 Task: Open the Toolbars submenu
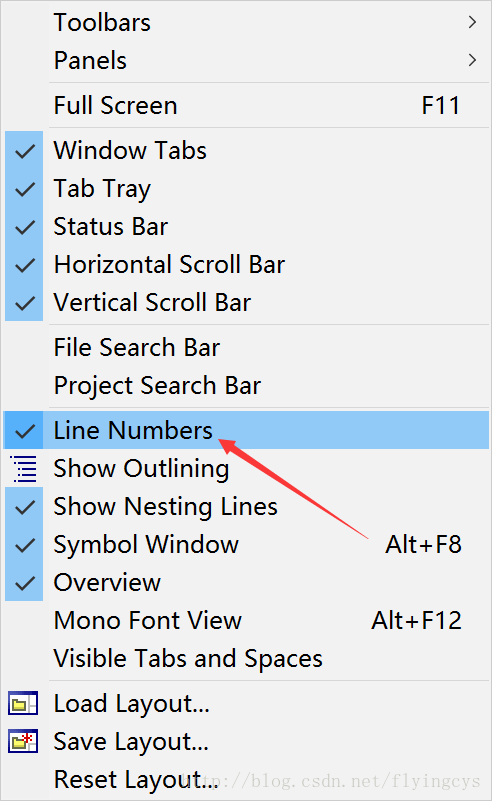coord(246,22)
